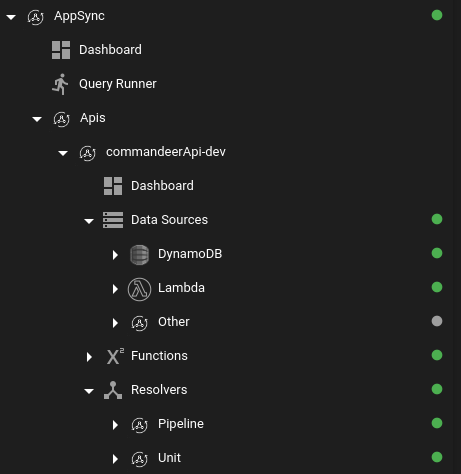Click the green status dot beside DynamoDB

[437, 253]
